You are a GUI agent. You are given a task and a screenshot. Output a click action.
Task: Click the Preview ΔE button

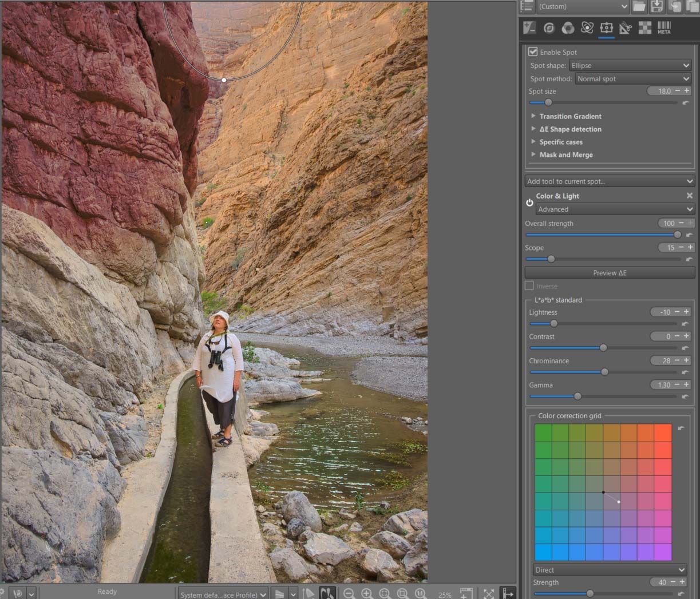(x=610, y=273)
